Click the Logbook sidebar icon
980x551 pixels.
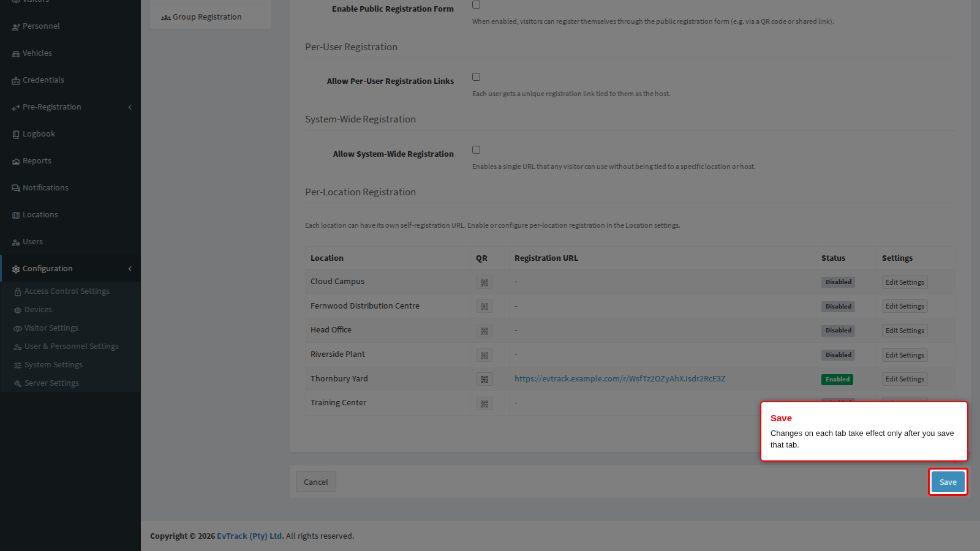(16, 134)
